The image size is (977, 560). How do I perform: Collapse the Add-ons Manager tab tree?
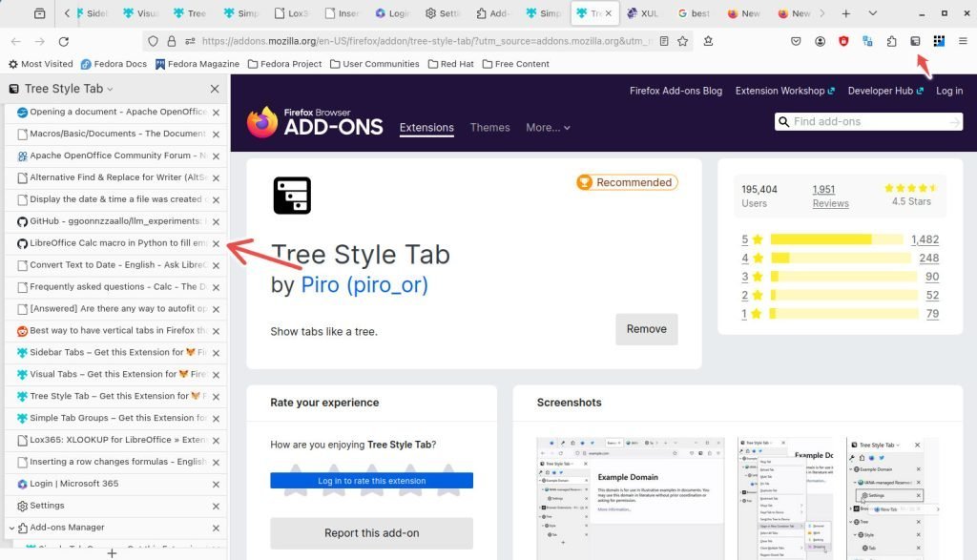pyautogui.click(x=11, y=529)
